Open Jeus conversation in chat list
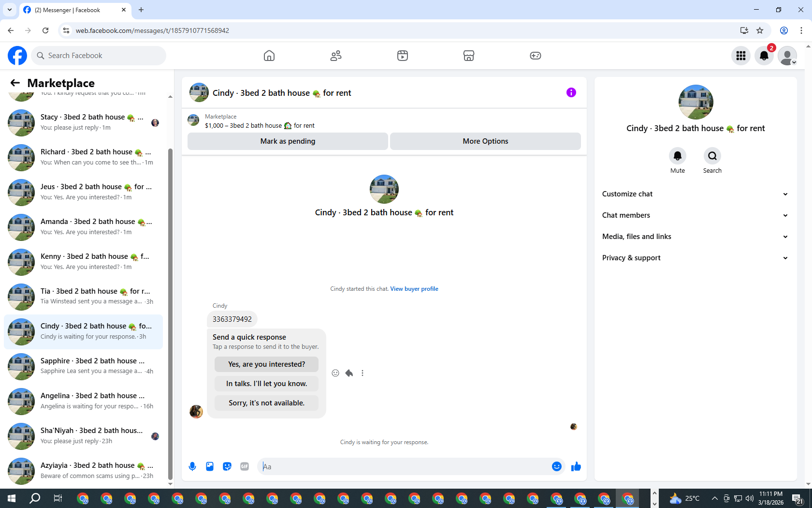This screenshot has width=812, height=508. click(x=84, y=193)
